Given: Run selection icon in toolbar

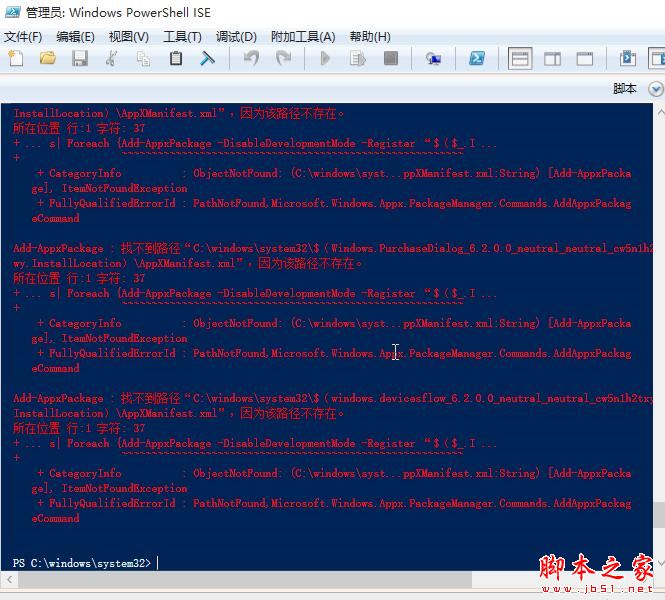Looking at the screenshot, I should pyautogui.click(x=358, y=58).
